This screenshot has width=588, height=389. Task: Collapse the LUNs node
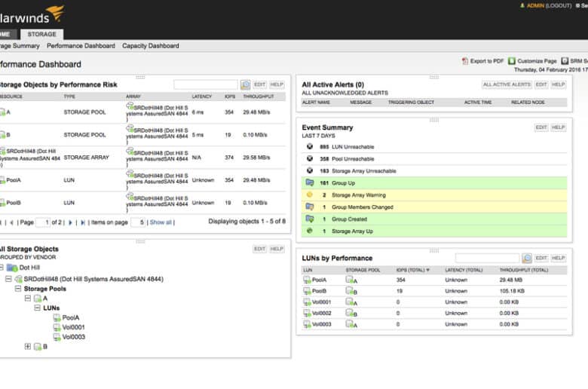(x=37, y=308)
